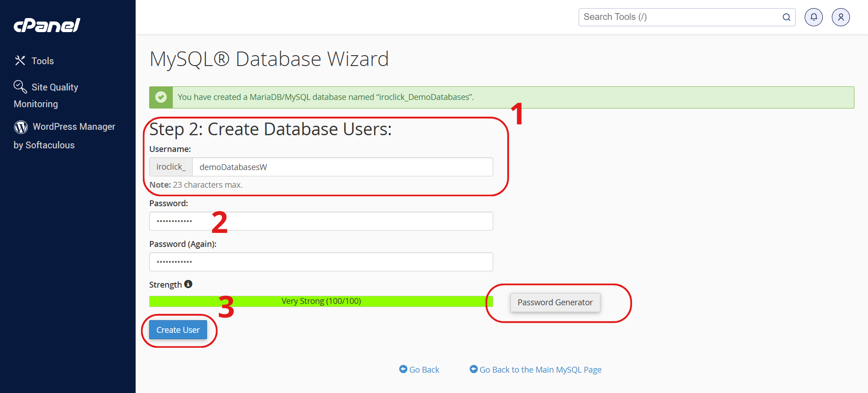868x393 pixels.
Task: Click the Site Quality Monitoring icon
Action: tap(20, 86)
